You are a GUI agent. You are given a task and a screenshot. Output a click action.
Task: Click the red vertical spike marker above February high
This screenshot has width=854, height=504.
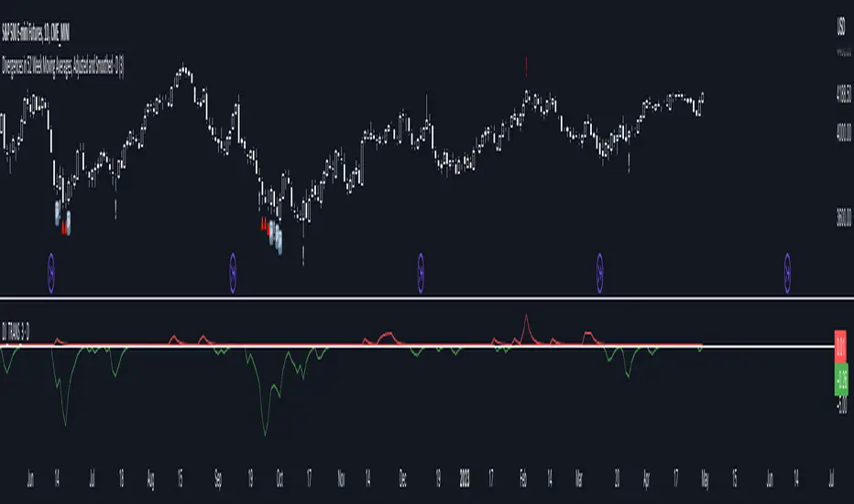[526, 67]
